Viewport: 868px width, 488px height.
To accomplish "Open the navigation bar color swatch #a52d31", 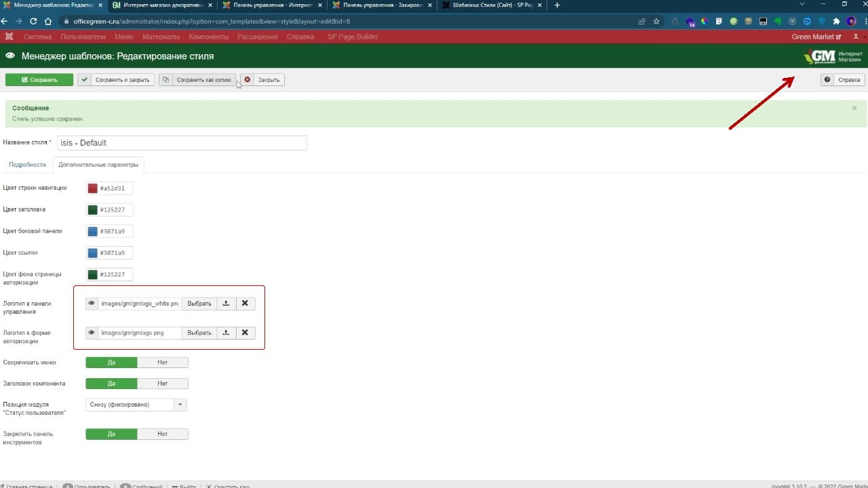I will tap(92, 188).
